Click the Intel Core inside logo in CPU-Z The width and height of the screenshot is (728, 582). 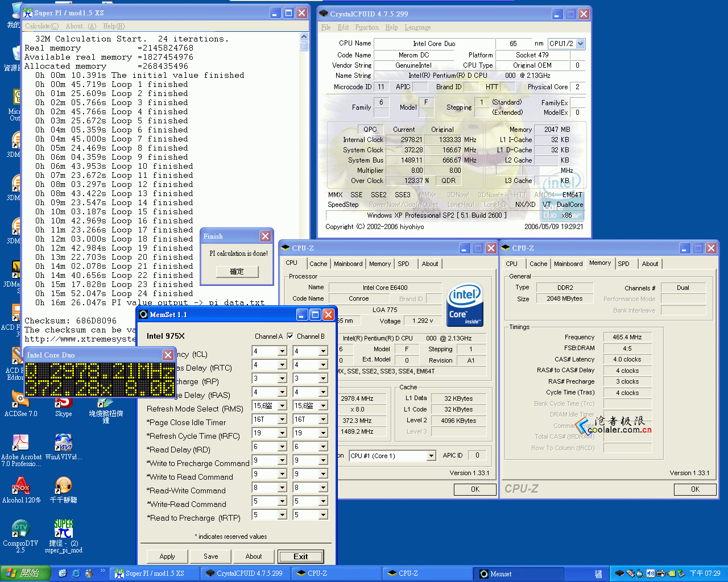(x=465, y=305)
